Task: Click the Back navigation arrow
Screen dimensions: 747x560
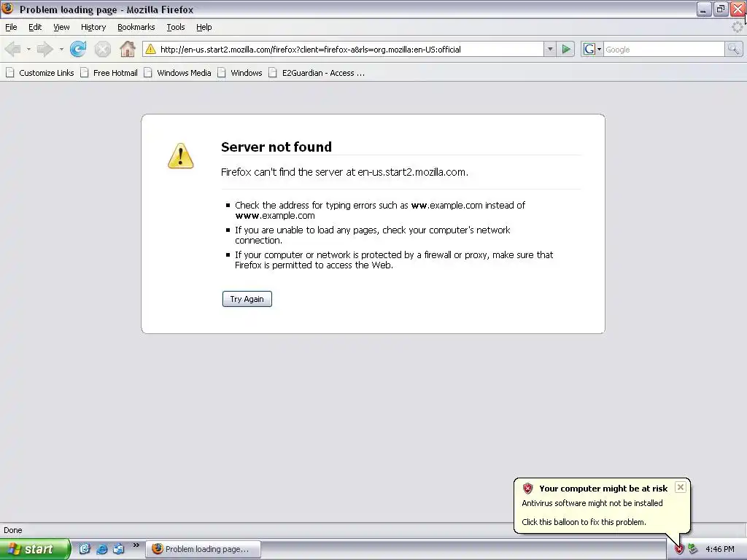Action: 13,49
